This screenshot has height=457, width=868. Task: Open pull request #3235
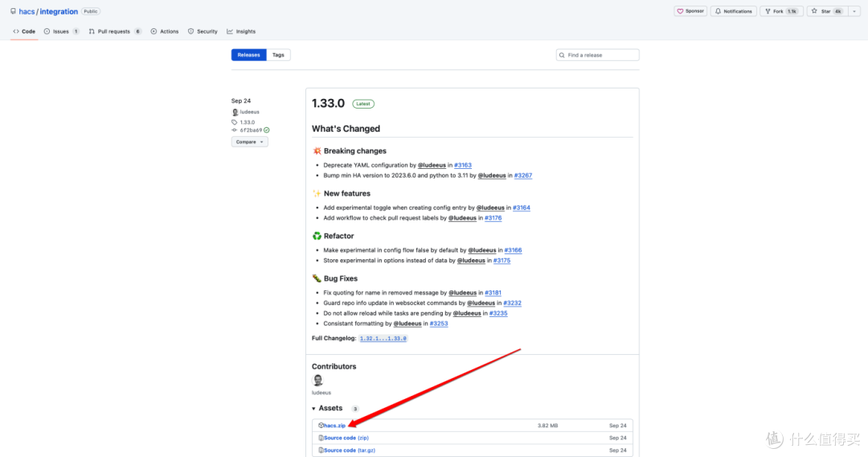point(498,314)
